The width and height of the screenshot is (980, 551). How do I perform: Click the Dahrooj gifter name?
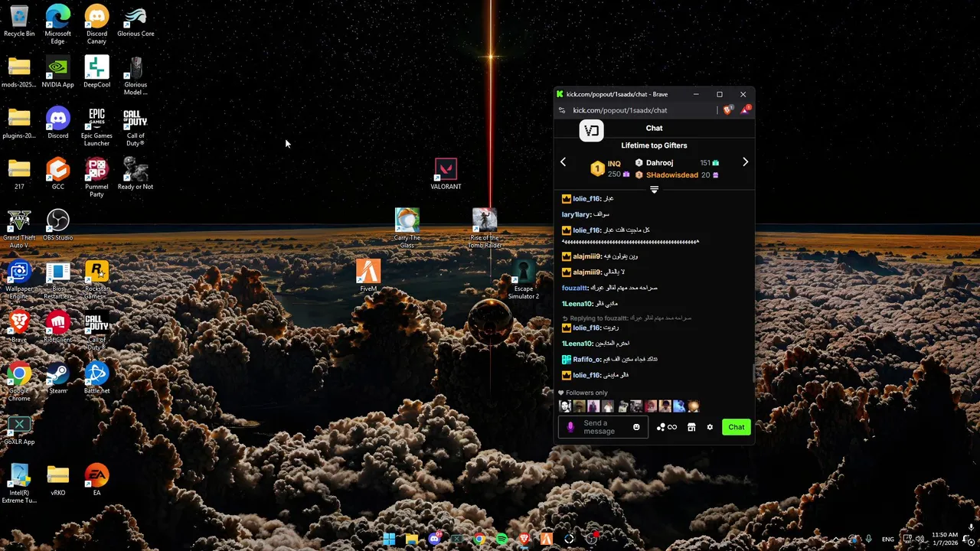659,163
